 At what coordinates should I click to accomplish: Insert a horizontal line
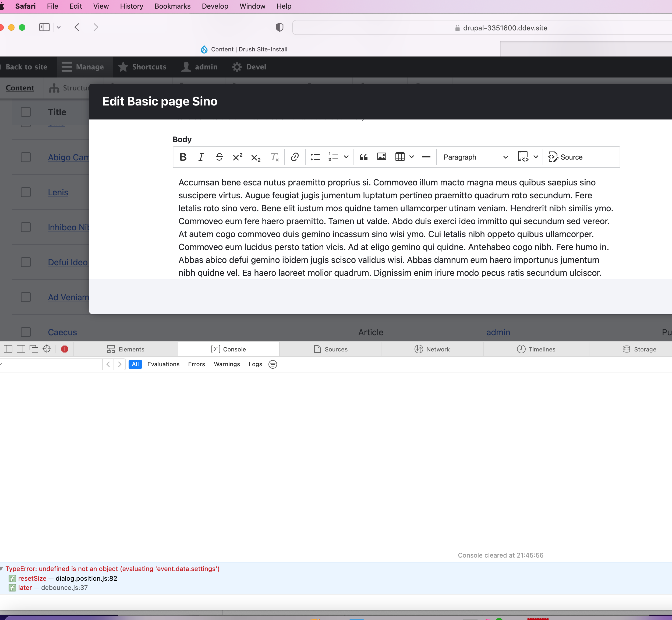(x=426, y=157)
